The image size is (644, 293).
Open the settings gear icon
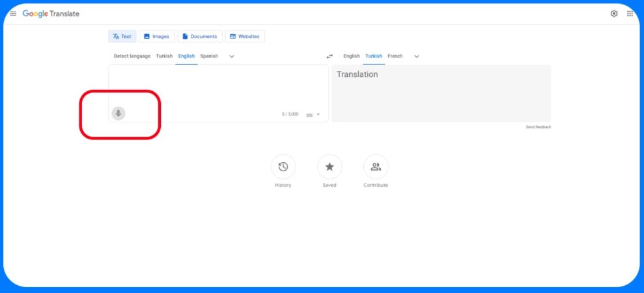point(613,14)
